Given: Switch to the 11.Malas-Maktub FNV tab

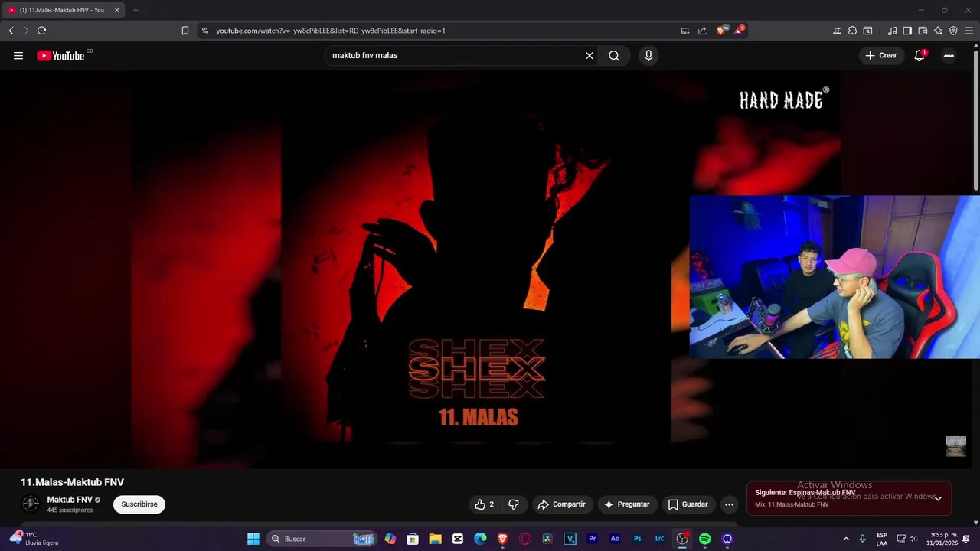Looking at the screenshot, I should click(61, 10).
